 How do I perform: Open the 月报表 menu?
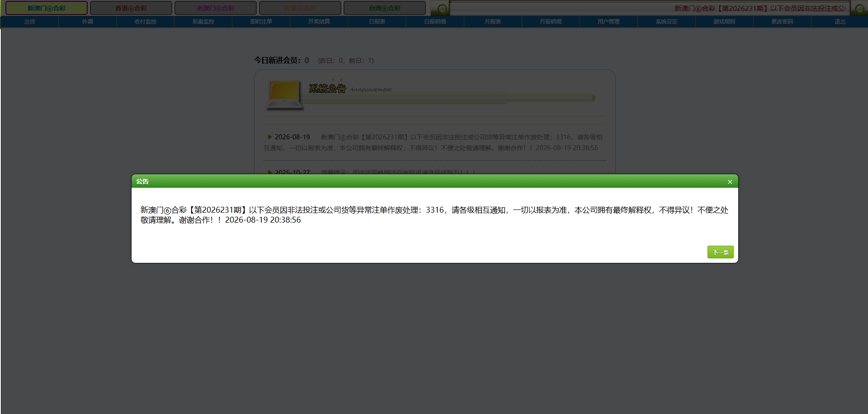coord(493,22)
